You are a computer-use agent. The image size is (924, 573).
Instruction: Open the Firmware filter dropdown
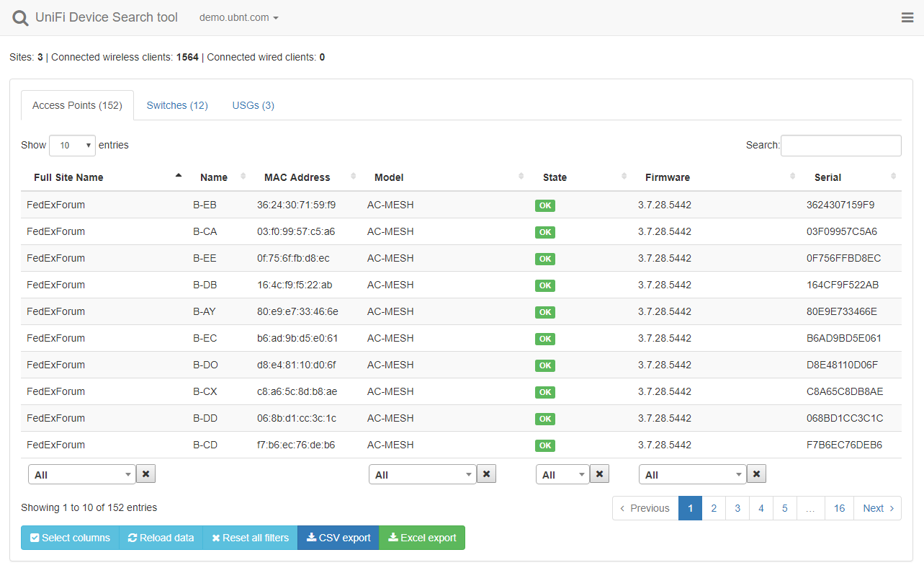692,474
